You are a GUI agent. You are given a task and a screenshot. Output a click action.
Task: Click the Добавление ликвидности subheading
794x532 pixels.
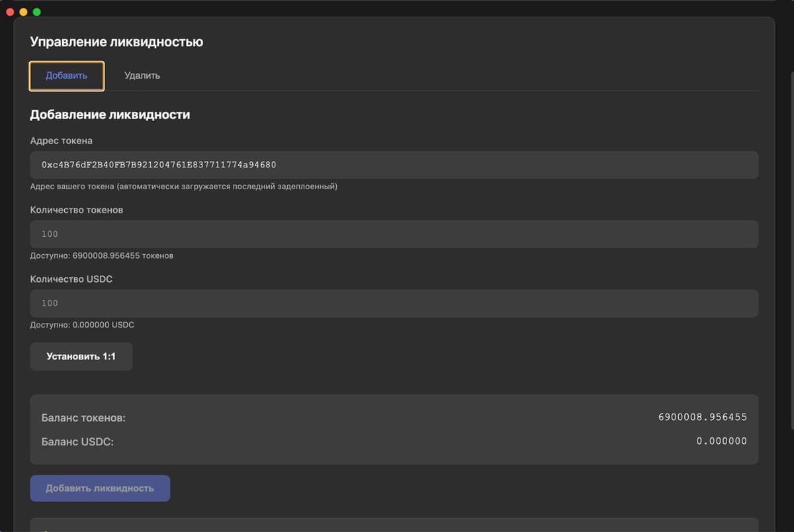coord(110,114)
